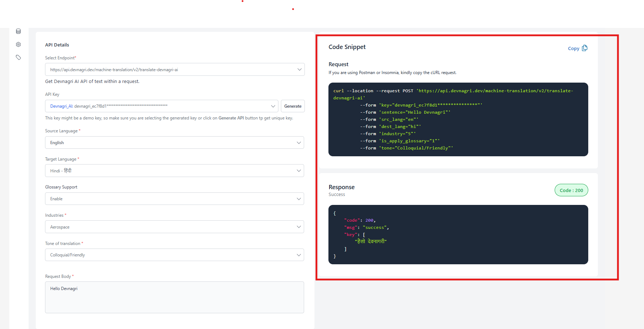This screenshot has height=329, width=644.
Task: Click the Response heading
Action: click(x=342, y=187)
